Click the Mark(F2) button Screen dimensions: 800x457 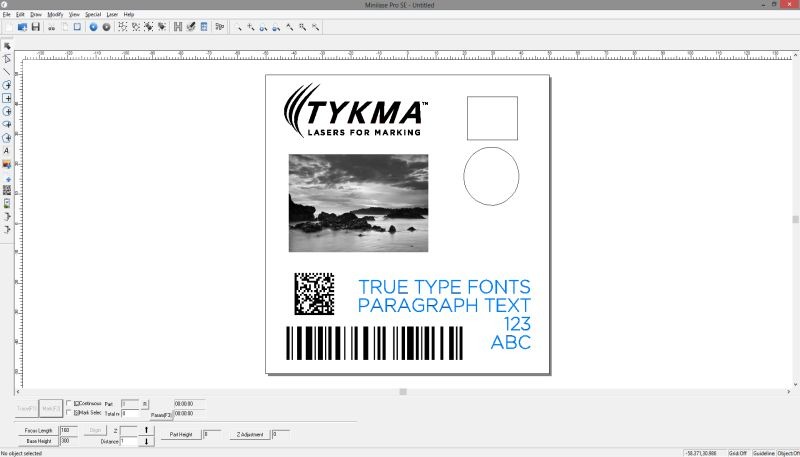[x=51, y=409]
